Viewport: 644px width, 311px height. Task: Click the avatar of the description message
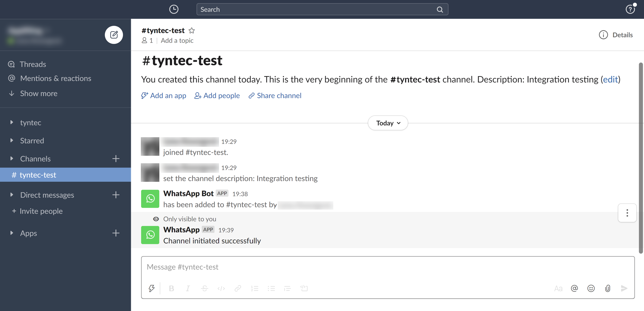click(x=150, y=173)
